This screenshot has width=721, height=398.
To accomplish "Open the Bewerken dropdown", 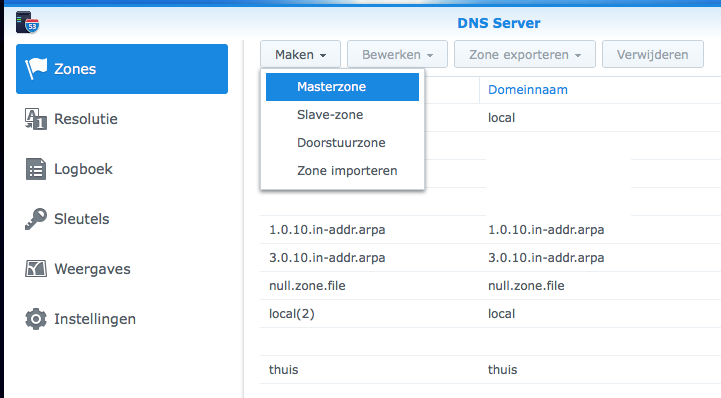I will click(x=397, y=55).
